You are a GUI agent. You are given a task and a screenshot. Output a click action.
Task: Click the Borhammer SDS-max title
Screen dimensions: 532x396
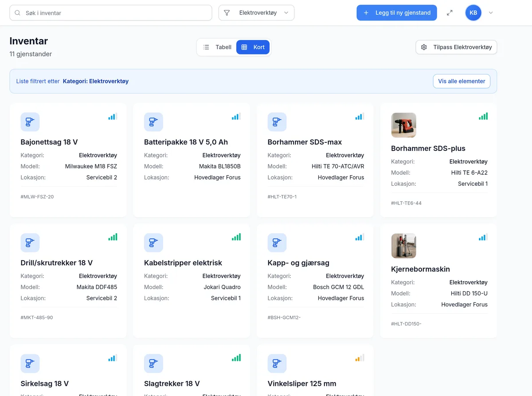[x=305, y=142]
